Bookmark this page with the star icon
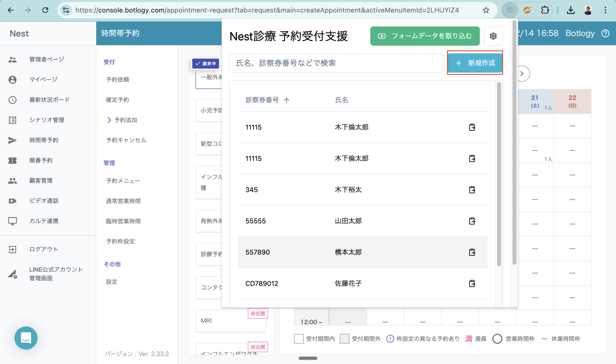This screenshot has height=364, width=616. (x=486, y=10)
